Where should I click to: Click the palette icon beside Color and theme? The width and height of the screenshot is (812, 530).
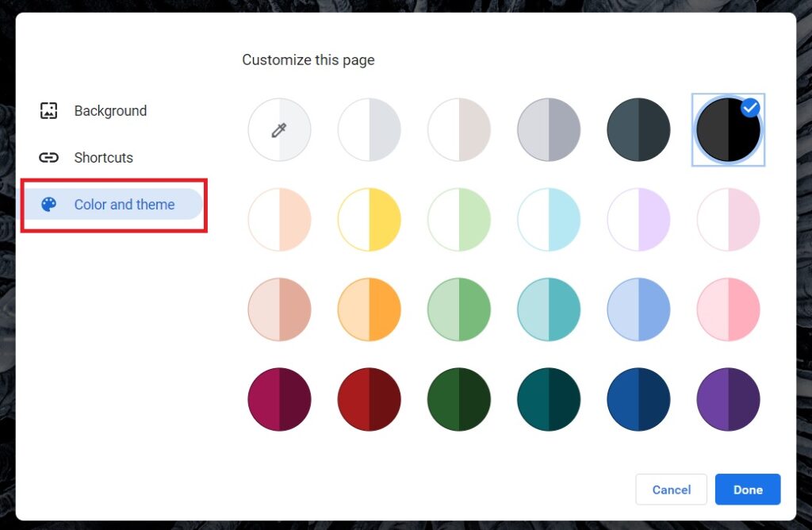point(48,204)
